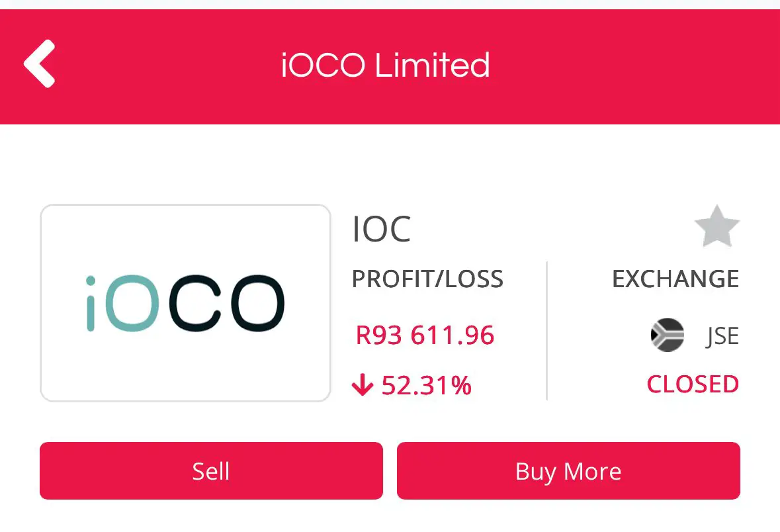Click the R93 611.96 loss amount
This screenshot has height=532, width=780.
click(x=425, y=335)
